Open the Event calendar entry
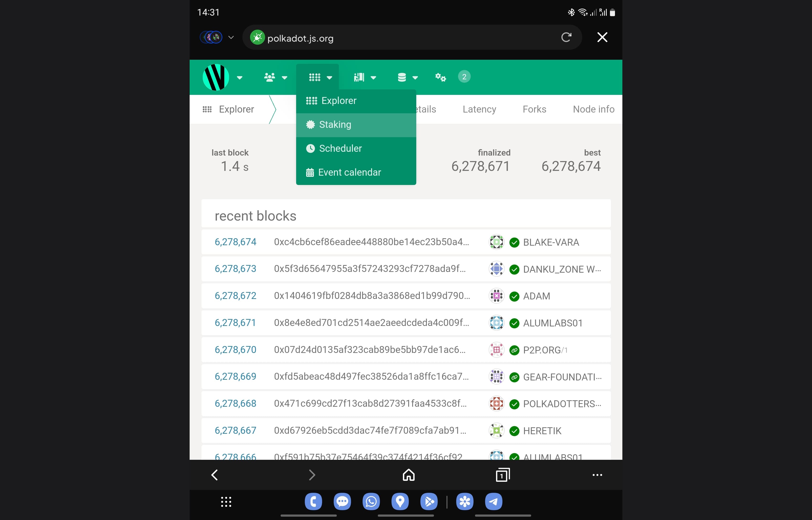812x520 pixels. point(349,172)
